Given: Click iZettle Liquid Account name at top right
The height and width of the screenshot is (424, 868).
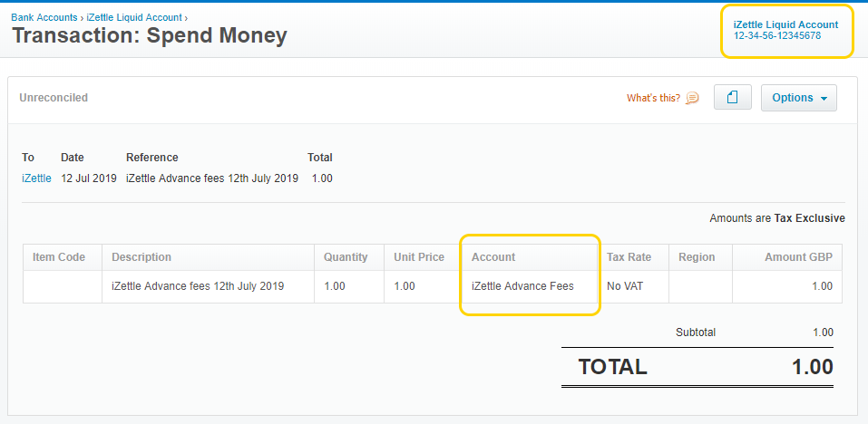Looking at the screenshot, I should 785,24.
